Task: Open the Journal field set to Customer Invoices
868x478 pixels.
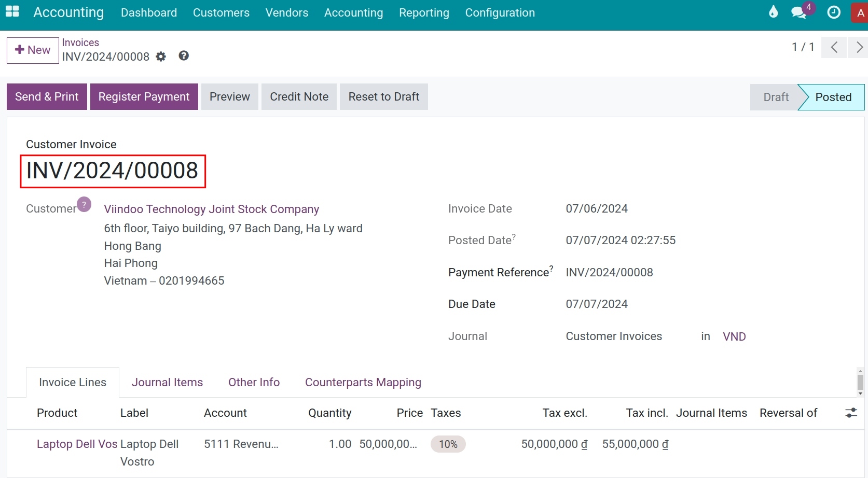Action: (x=613, y=336)
